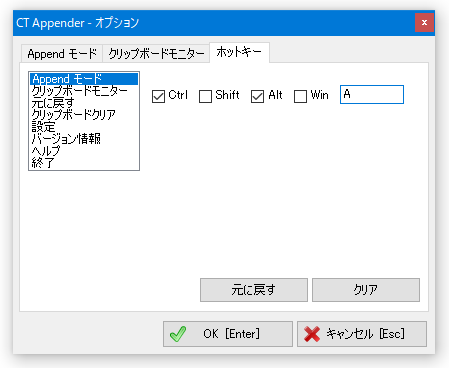Viewport: 449px width, 368px height.
Task: Open the クリップボードモニター tab
Action: 156,54
